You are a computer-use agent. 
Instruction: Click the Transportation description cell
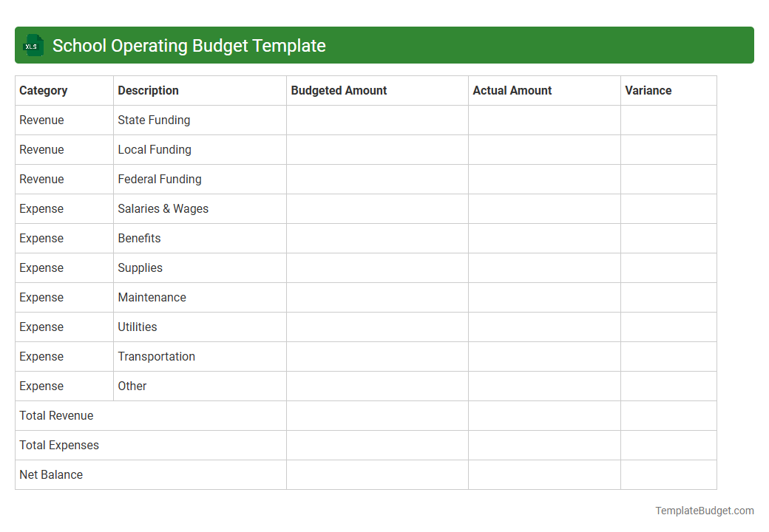click(x=156, y=356)
